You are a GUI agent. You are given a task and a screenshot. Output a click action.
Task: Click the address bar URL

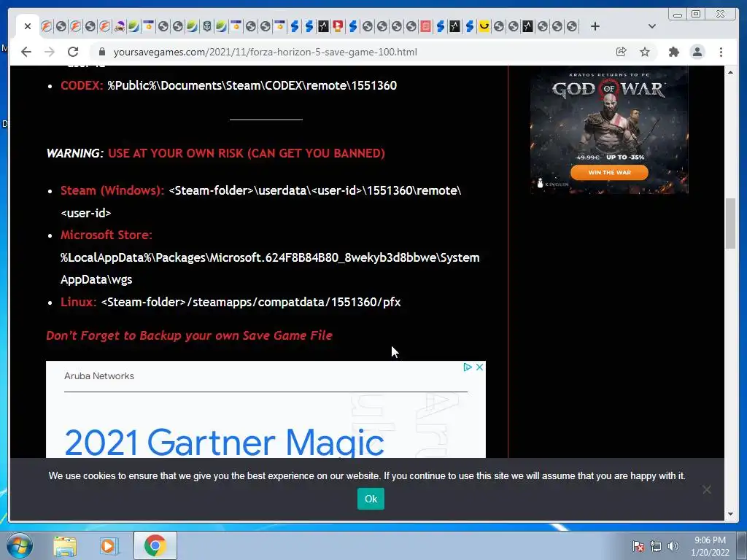(x=265, y=52)
